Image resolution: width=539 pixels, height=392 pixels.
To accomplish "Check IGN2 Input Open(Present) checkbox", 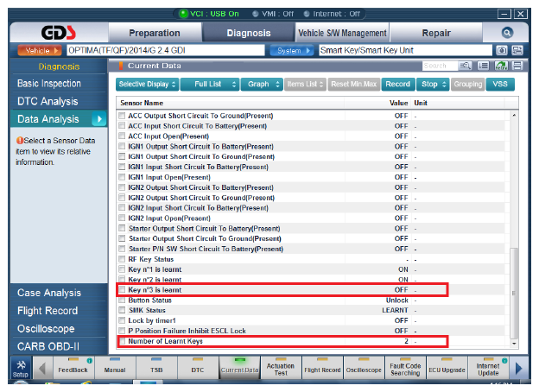I will pos(122,218).
